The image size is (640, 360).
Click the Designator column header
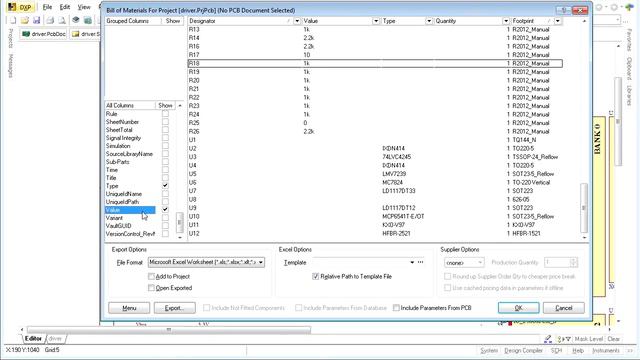click(240, 21)
